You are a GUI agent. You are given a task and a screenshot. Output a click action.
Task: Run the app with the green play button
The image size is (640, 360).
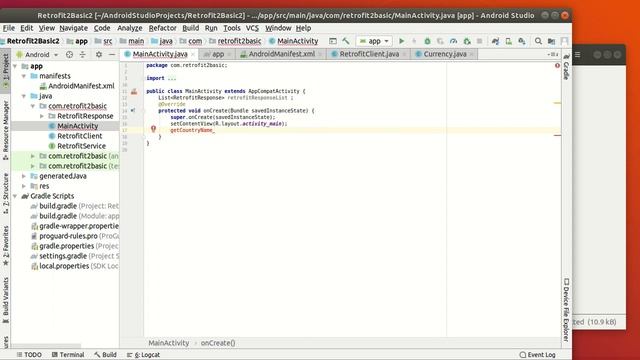pyautogui.click(x=402, y=41)
